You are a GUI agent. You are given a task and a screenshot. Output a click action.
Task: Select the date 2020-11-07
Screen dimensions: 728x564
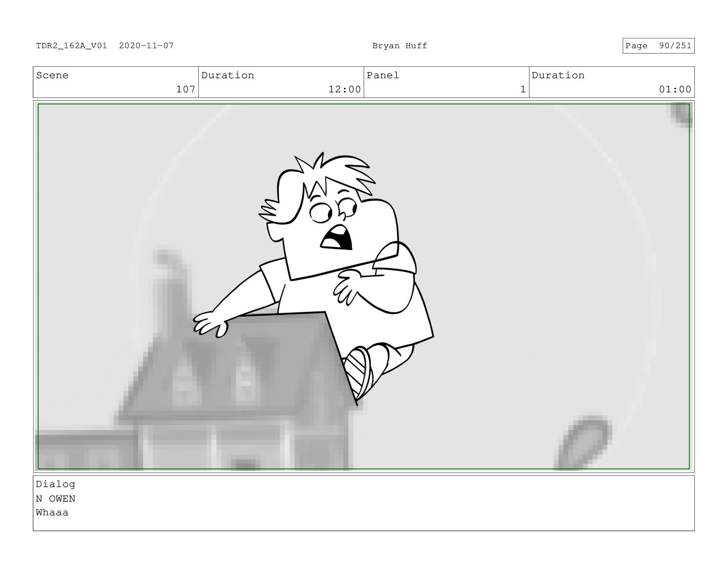146,46
